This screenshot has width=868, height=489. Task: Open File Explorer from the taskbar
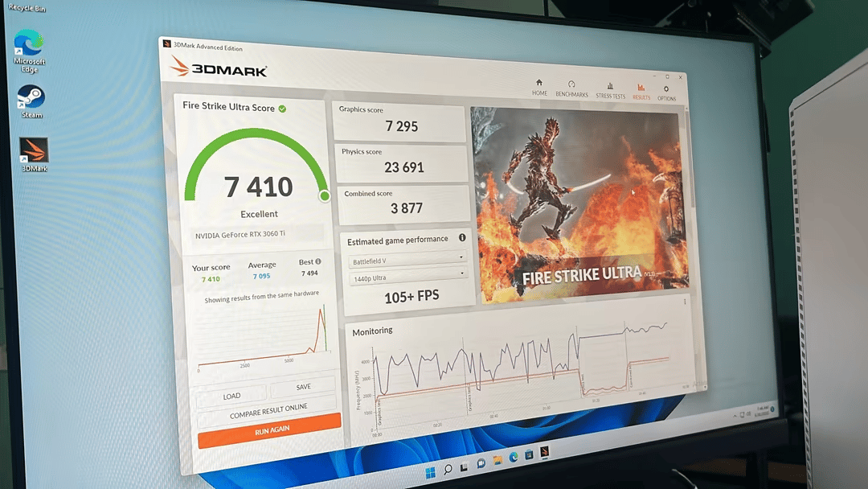coord(497,460)
